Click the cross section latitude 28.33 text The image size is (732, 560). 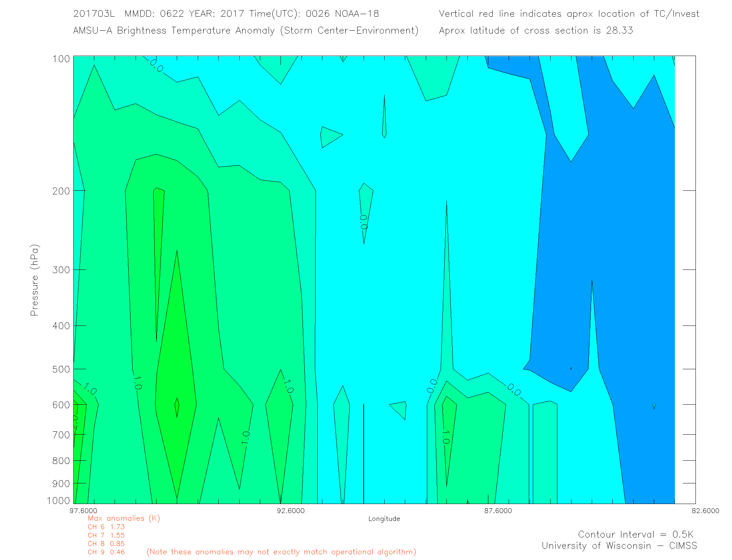(x=536, y=30)
